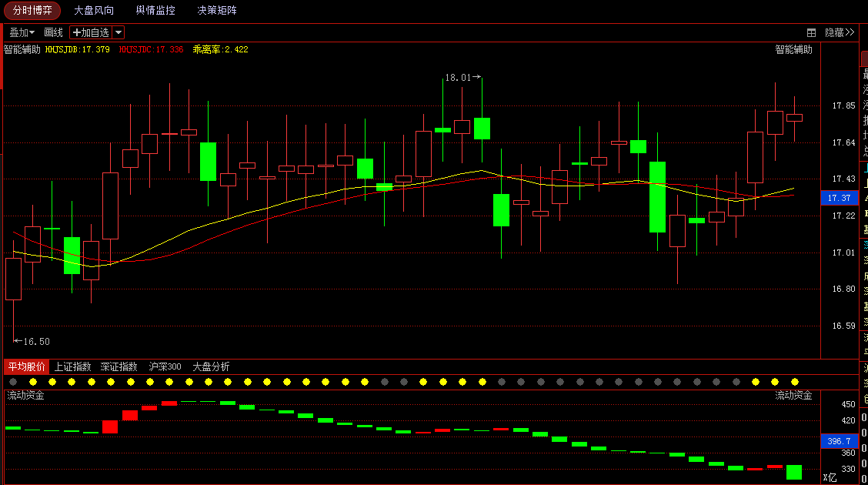Screen dimensions: 868x485
Task: Click the 360 axis label
Action: coord(848,453)
